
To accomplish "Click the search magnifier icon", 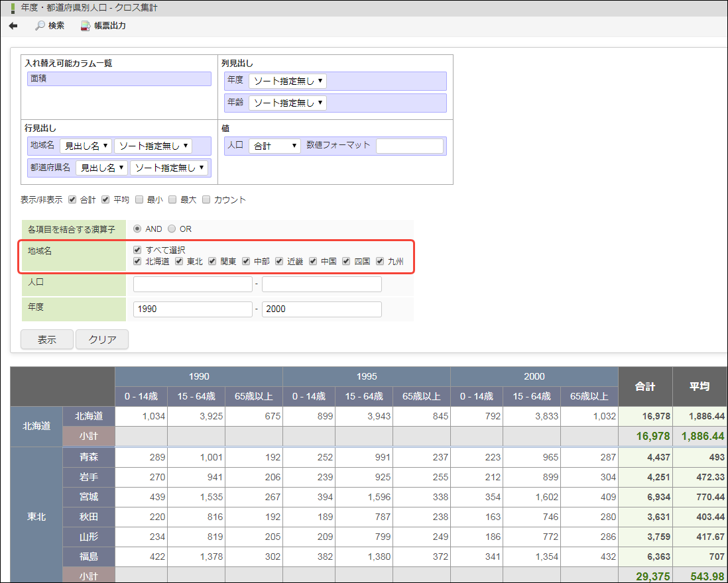I will coord(40,26).
